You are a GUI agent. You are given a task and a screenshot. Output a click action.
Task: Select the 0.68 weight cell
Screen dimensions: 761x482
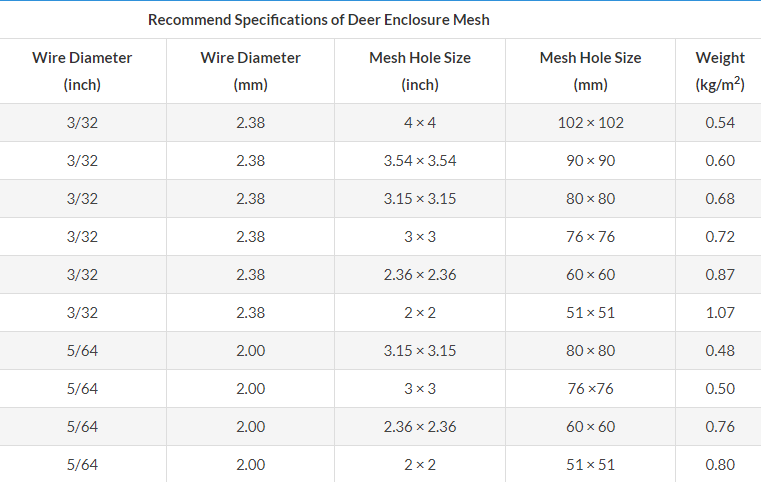720,199
